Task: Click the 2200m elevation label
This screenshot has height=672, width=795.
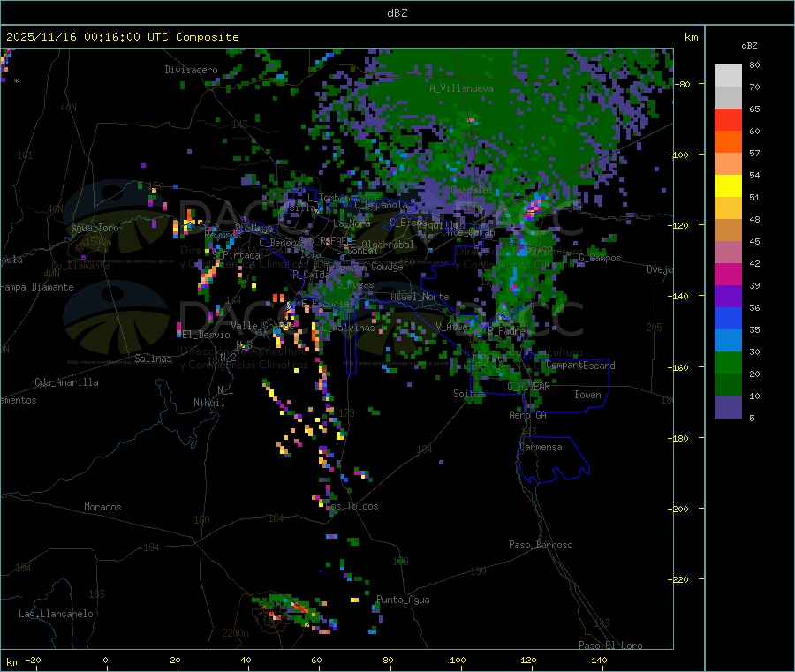Action: coord(235,633)
